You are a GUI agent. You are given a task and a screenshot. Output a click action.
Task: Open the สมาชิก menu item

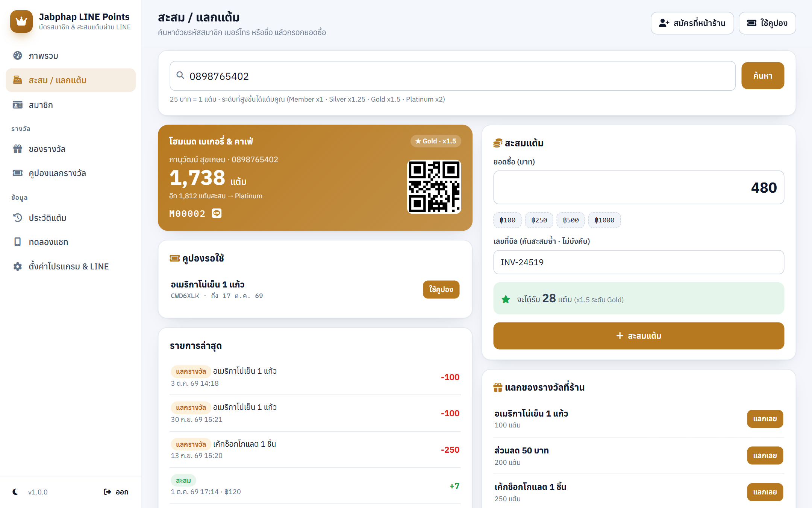pyautogui.click(x=71, y=105)
